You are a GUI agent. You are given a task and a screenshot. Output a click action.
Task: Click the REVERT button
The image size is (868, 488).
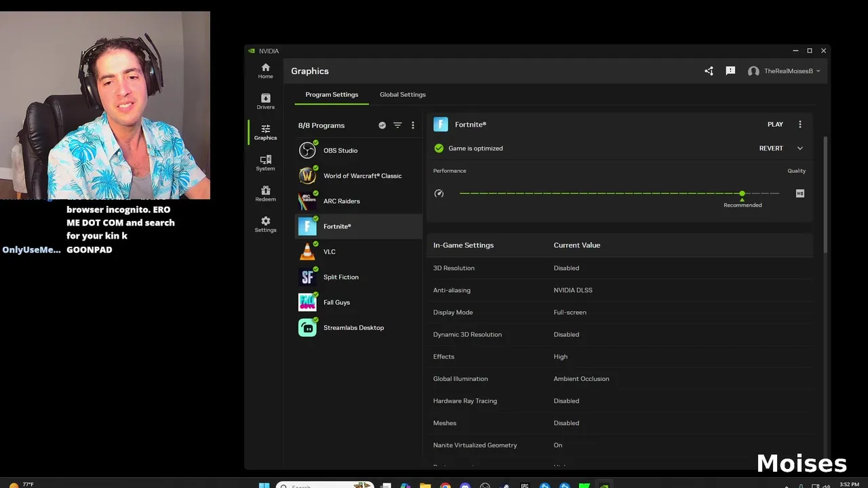[x=771, y=148]
